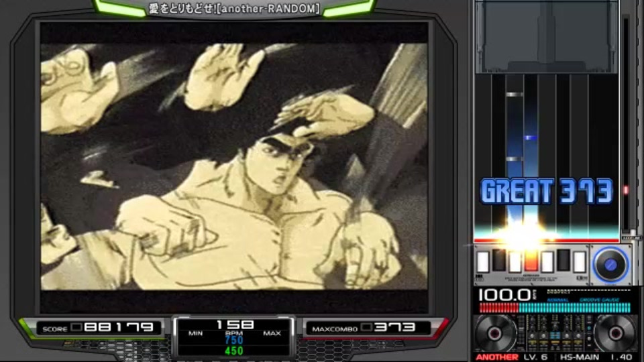644x362 pixels.
Task: Tap the last black key in the key row
Action: pyautogui.click(x=563, y=259)
